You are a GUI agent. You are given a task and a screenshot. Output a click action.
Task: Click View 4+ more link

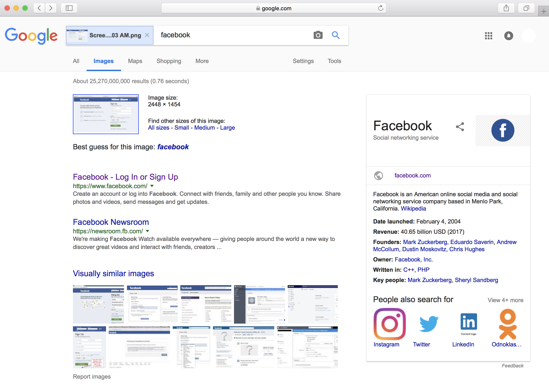click(x=506, y=300)
